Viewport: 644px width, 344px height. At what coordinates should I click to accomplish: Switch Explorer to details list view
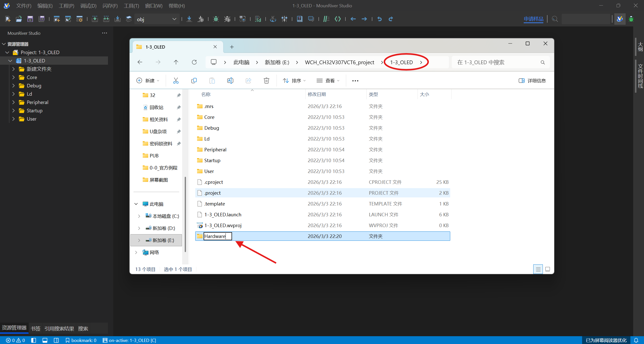click(538, 269)
